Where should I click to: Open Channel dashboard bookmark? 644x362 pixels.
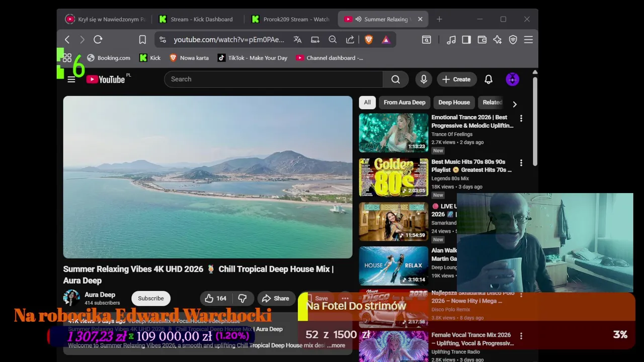click(330, 58)
